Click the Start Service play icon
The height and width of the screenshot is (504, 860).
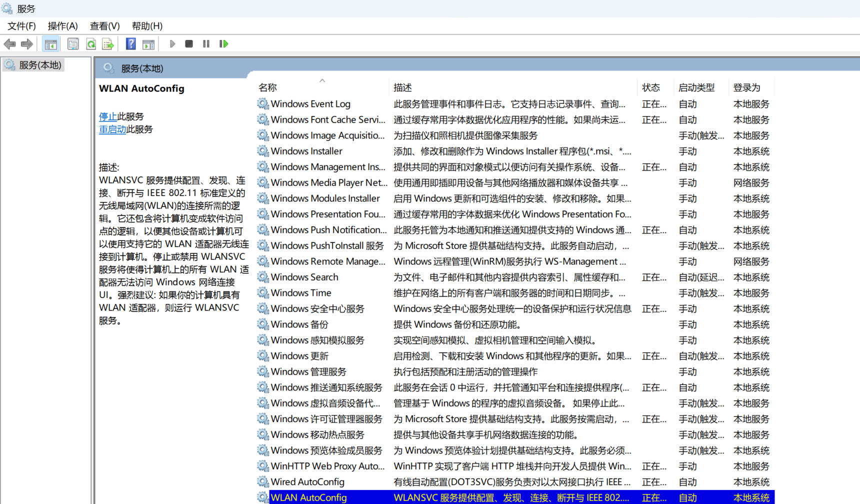(x=172, y=44)
